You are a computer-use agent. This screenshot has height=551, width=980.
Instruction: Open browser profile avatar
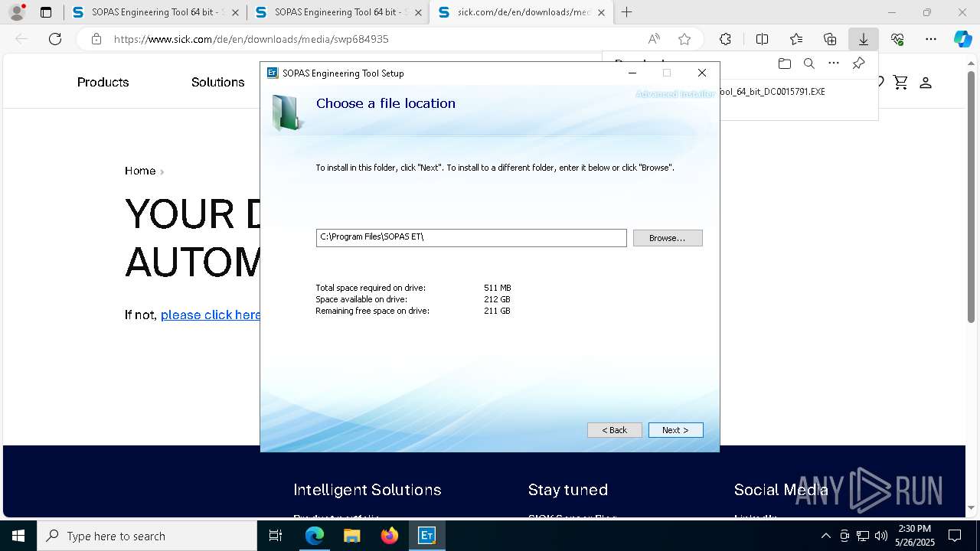(17, 12)
